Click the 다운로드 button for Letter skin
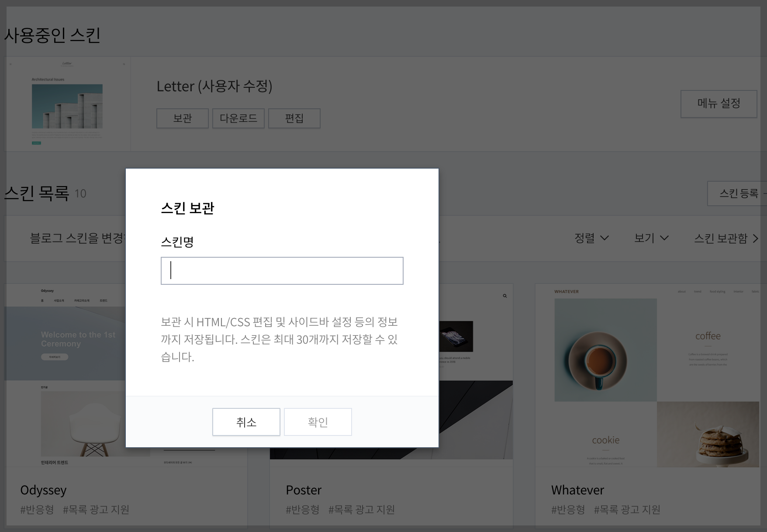This screenshot has width=767, height=532. coord(238,118)
